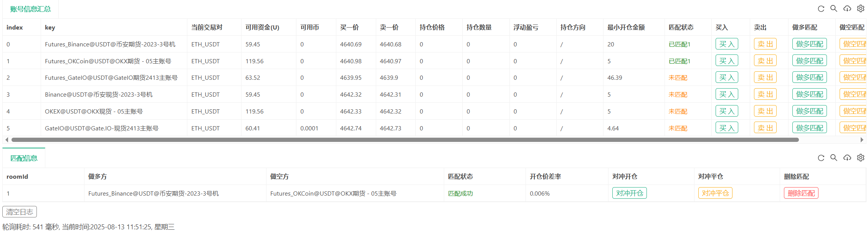Click 做多匹配 for OKEX spot row
Viewport: 868px width, 237px height.
tap(809, 111)
